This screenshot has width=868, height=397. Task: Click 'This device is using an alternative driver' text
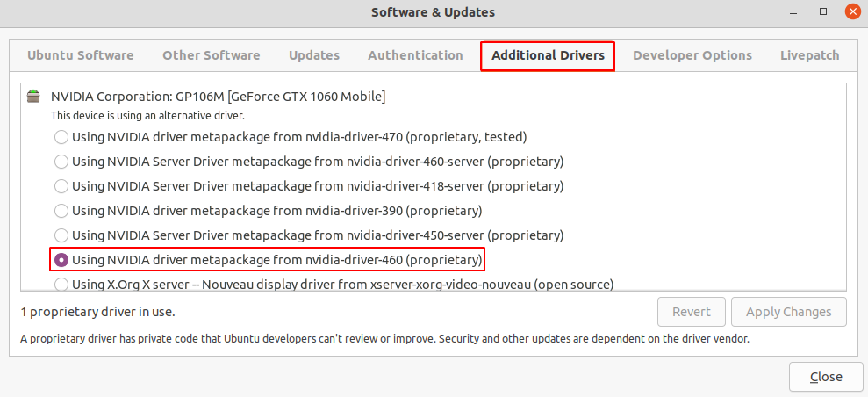(147, 116)
